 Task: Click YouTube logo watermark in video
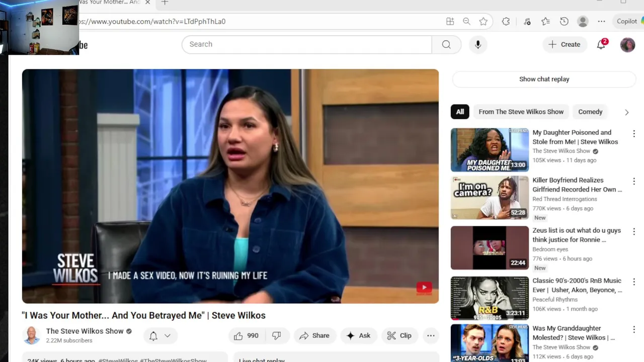click(424, 288)
